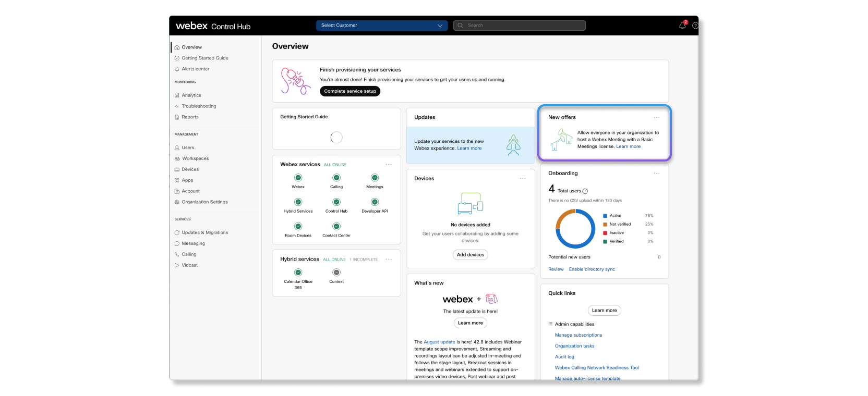Click the Not verified orange legend swatch

605,225
